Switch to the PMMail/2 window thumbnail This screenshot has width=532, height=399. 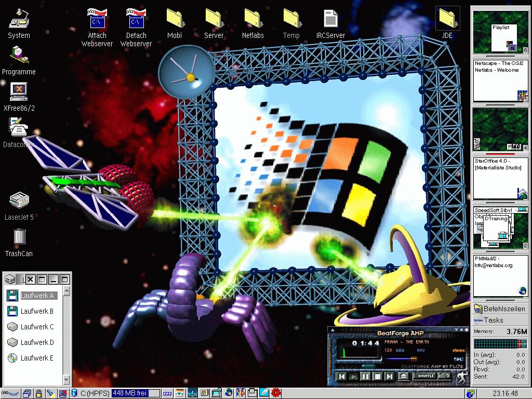[x=500, y=276]
